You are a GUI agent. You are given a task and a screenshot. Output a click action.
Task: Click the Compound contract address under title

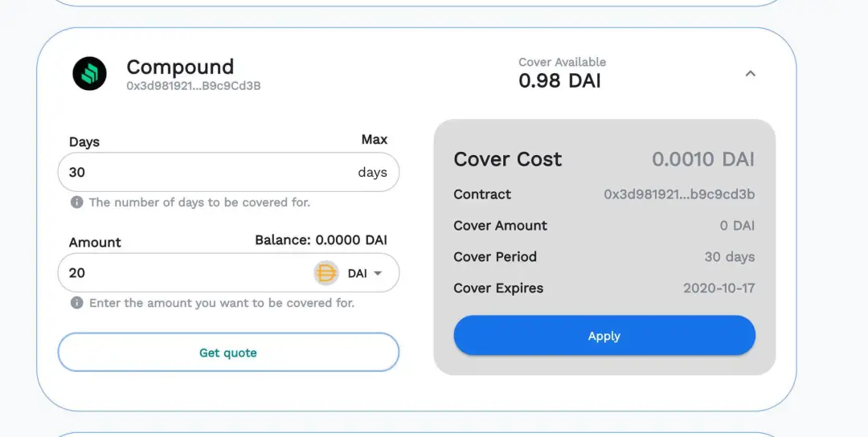pyautogui.click(x=193, y=86)
